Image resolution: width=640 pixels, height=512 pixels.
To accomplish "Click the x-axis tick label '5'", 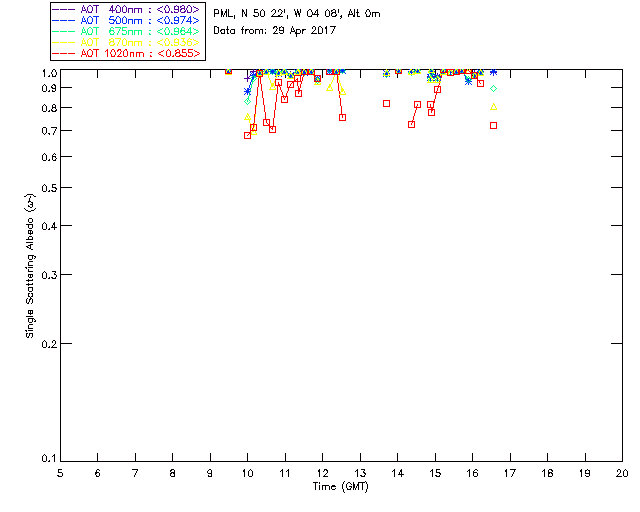I will point(60,473).
